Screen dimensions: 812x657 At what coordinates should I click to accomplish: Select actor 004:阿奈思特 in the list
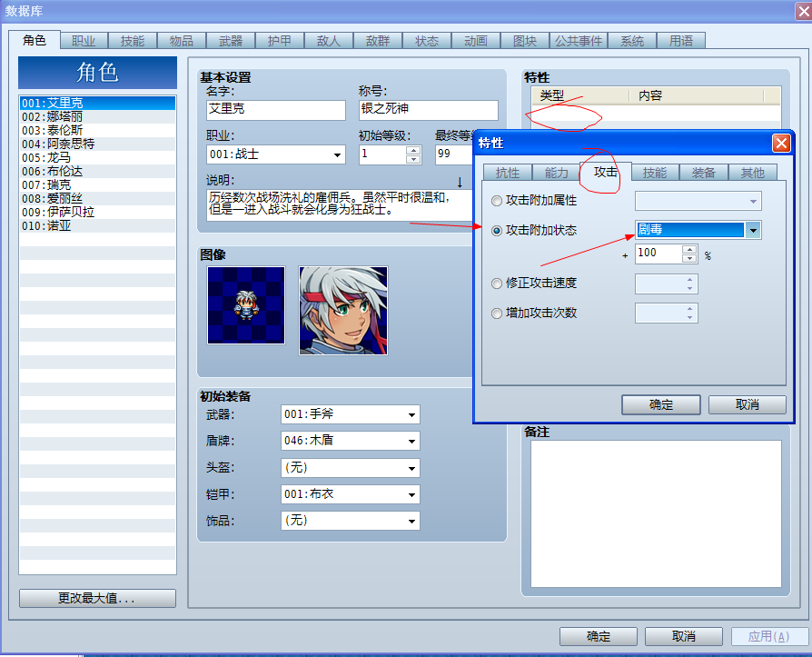click(97, 144)
